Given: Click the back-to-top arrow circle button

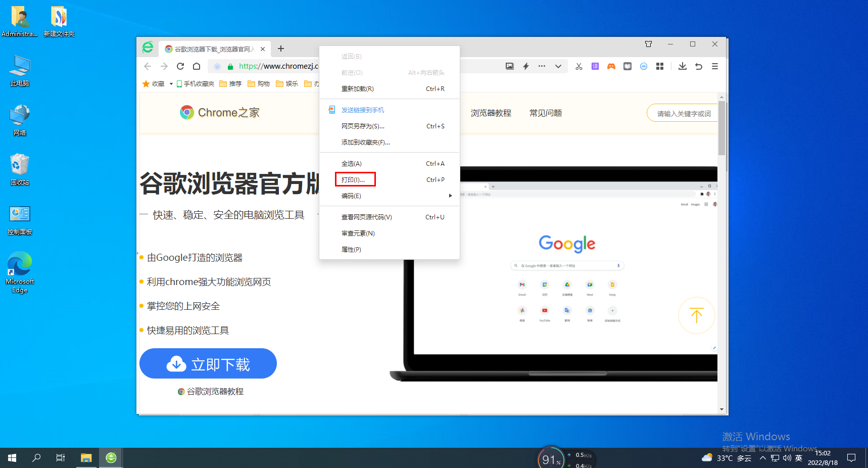Looking at the screenshot, I should coord(696,315).
